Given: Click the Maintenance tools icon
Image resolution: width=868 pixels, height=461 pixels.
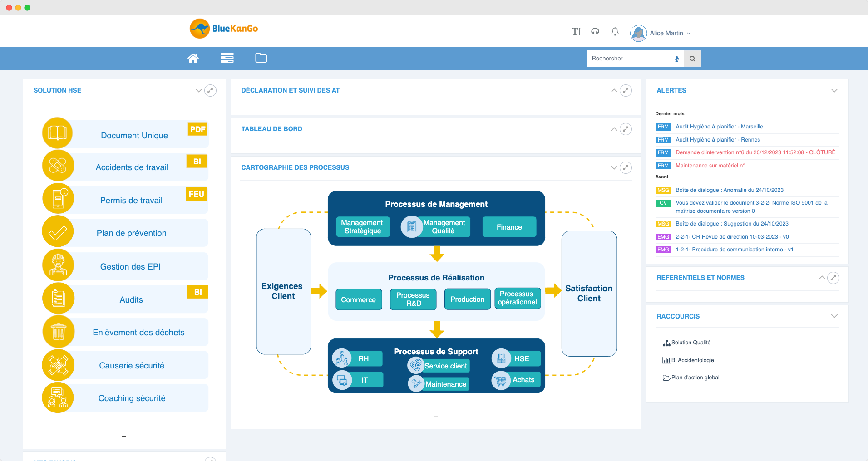Looking at the screenshot, I should pos(416,383).
